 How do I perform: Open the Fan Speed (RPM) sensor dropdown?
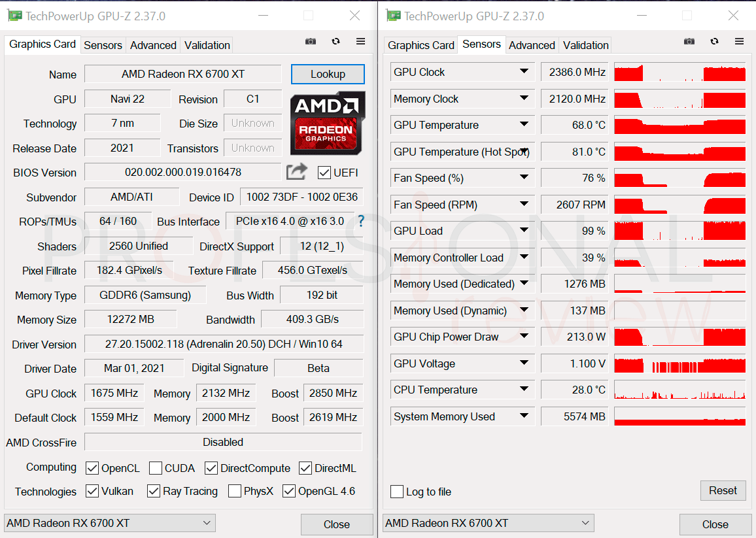coord(524,204)
